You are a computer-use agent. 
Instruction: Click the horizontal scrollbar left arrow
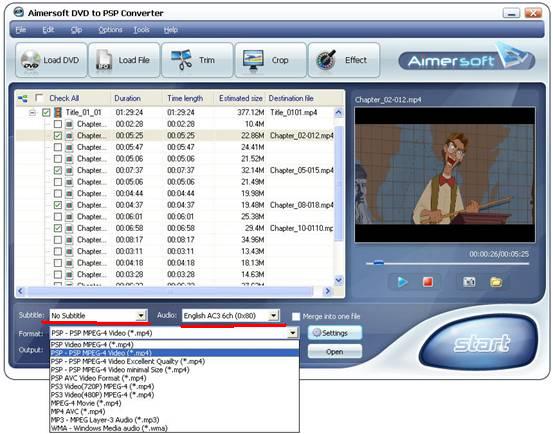pos(20,291)
